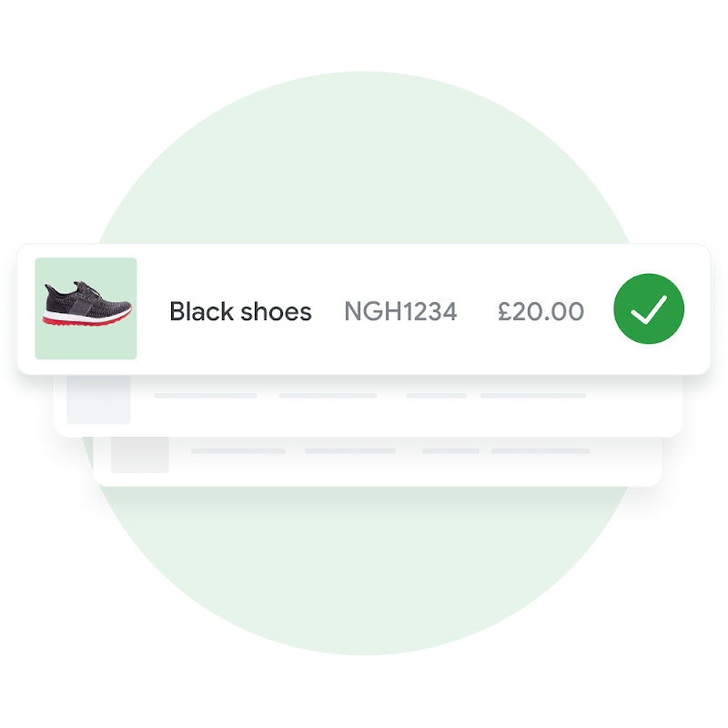The width and height of the screenshot is (728, 728).
Task: Click the £20.00 price text
Action: 541,311
